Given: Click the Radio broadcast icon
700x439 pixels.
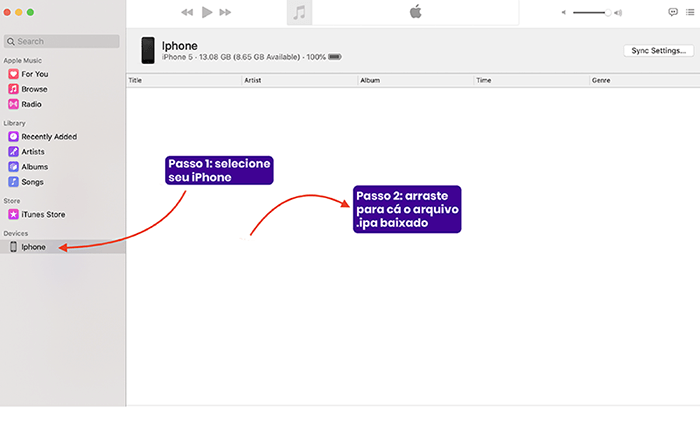Looking at the screenshot, I should pos(13,104).
